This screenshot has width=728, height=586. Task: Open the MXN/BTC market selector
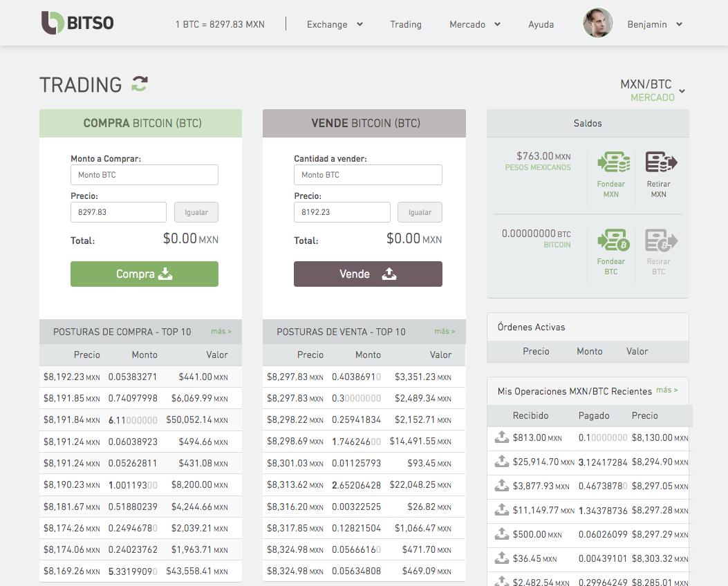(x=653, y=91)
